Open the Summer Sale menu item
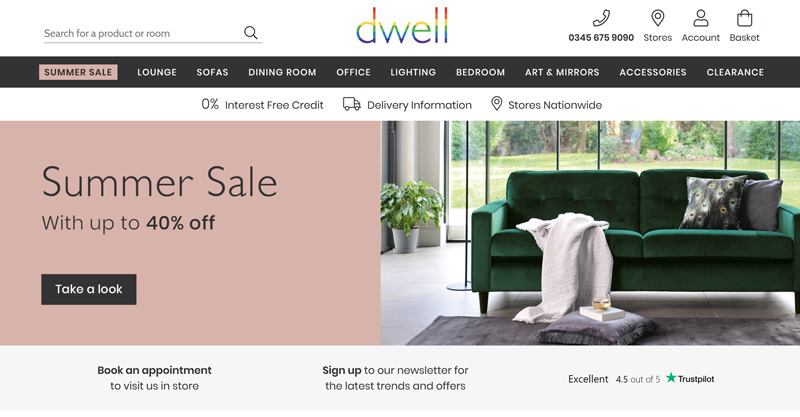 (78, 72)
